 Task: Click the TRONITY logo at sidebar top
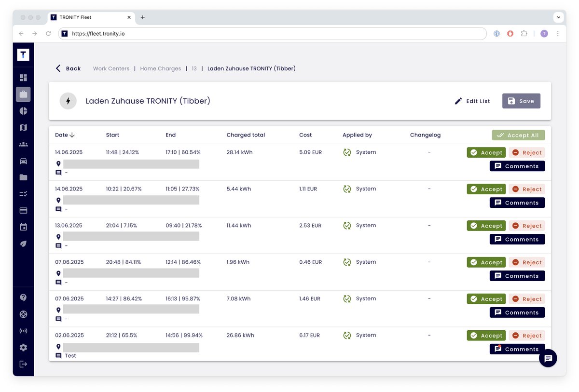coord(23,54)
